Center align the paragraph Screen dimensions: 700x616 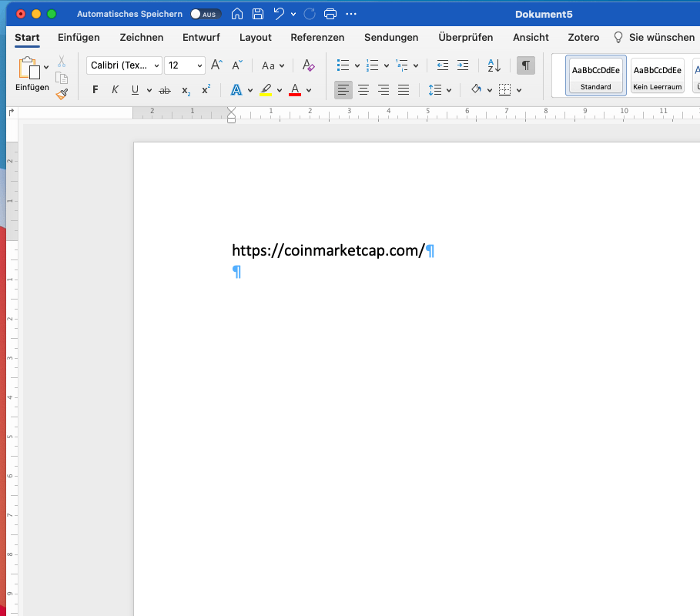click(x=363, y=90)
